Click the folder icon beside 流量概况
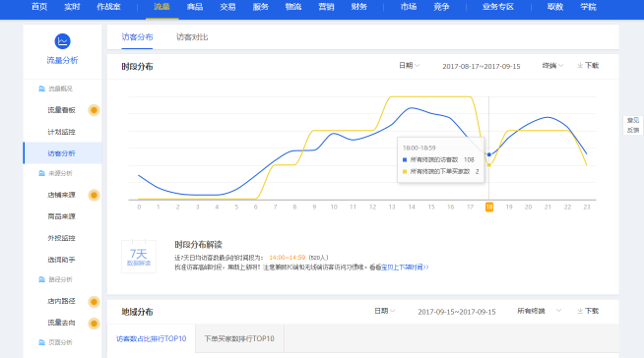The height and width of the screenshot is (358, 644). click(41, 89)
